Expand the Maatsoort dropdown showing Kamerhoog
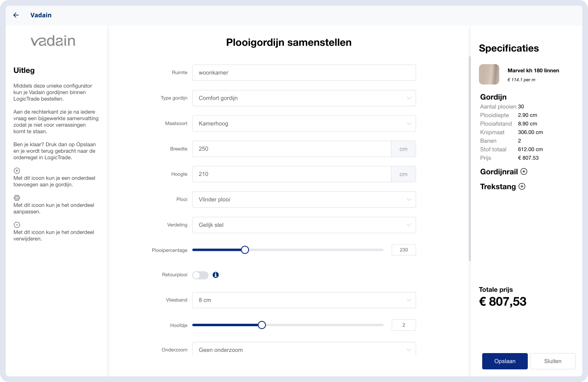This screenshot has height=382, width=588. 304,123
